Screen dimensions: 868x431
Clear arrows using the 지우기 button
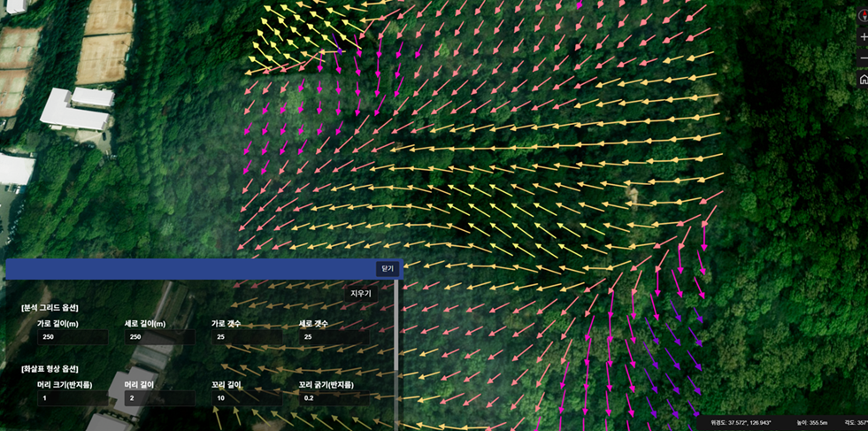[x=361, y=294]
